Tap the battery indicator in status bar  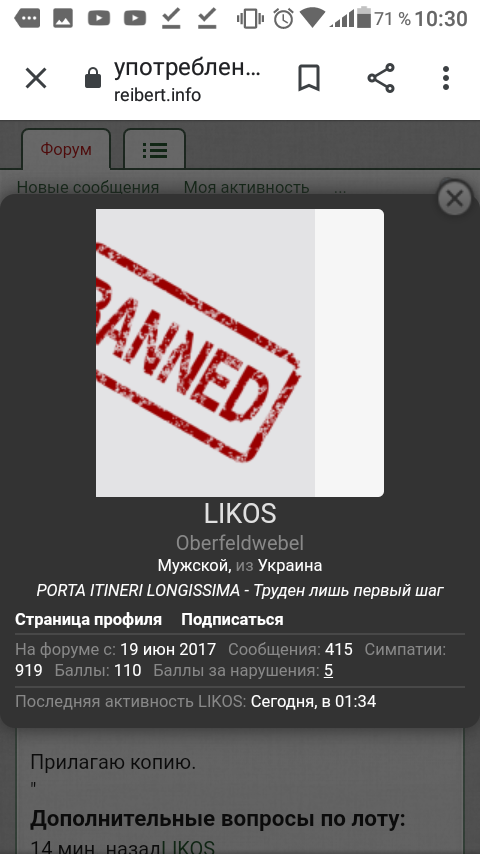[x=363, y=17]
